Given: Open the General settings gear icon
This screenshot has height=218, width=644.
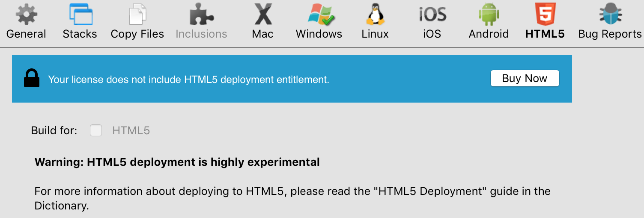Looking at the screenshot, I should (x=26, y=15).
